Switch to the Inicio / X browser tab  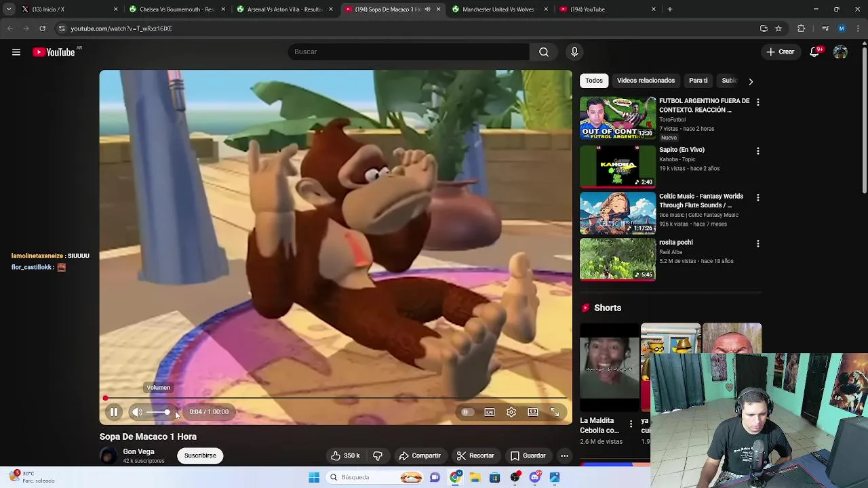pyautogui.click(x=68, y=9)
